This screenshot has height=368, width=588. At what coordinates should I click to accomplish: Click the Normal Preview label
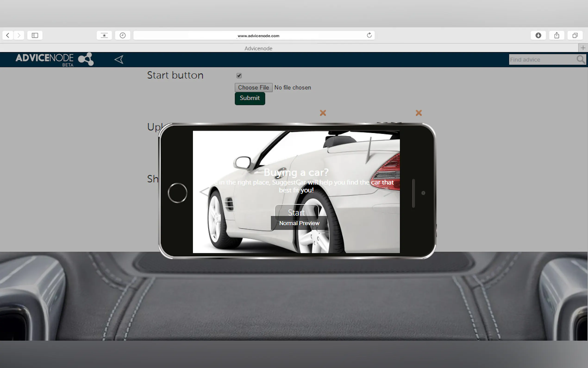click(299, 223)
